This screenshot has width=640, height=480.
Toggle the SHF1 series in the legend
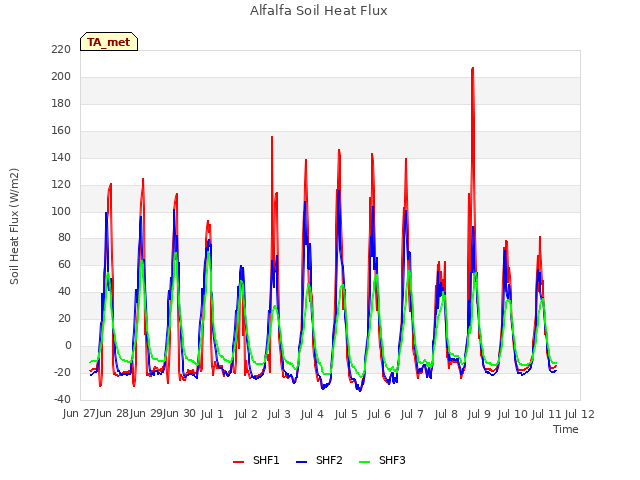click(256, 460)
